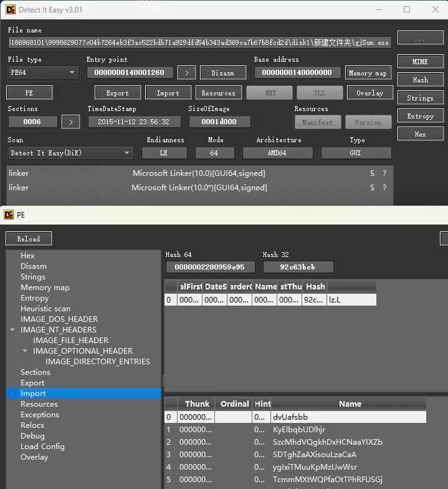
Task: Click the Memory map button beside Base address
Action: (368, 73)
